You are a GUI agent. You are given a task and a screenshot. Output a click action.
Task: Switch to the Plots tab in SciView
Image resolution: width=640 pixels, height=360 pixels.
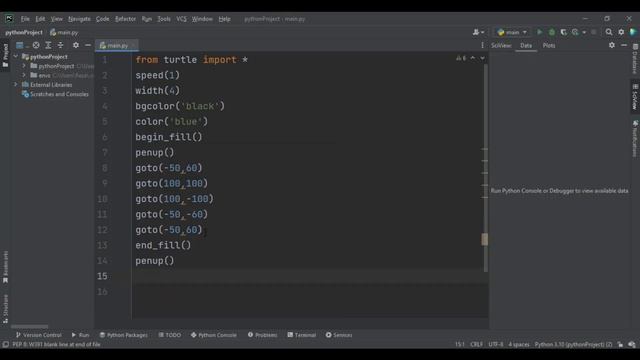click(x=549, y=45)
